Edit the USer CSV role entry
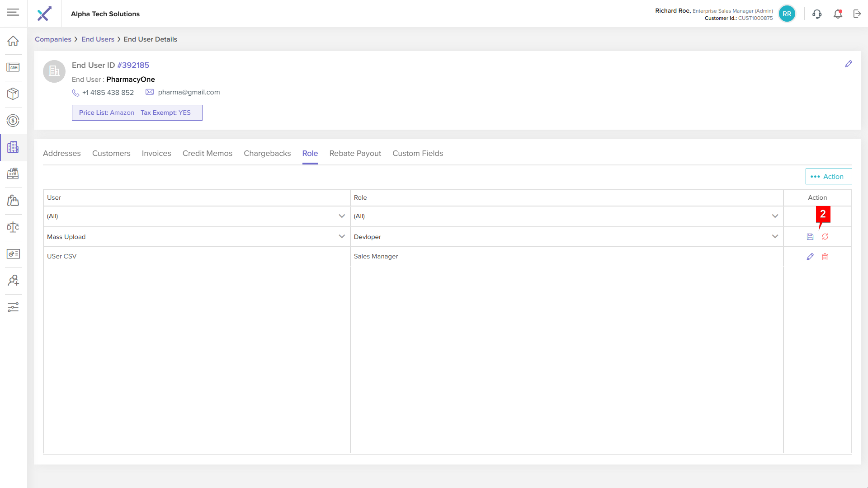 click(x=810, y=257)
